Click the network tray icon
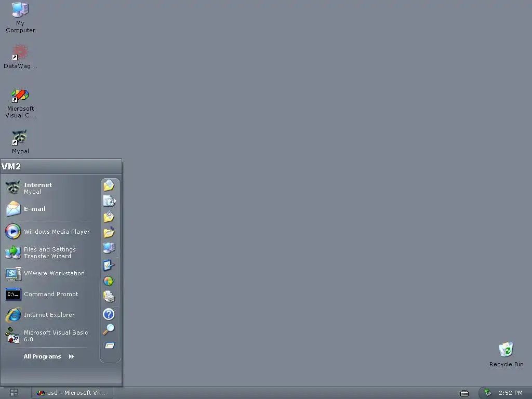 488,393
